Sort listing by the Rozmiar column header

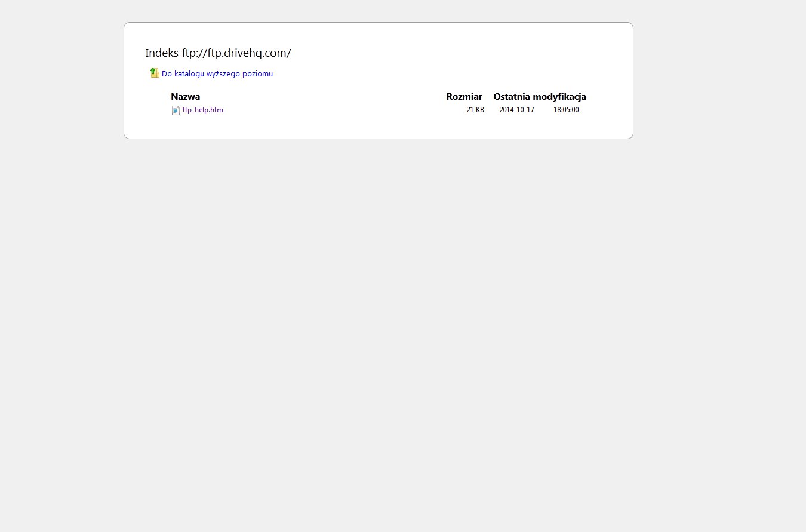pyautogui.click(x=464, y=96)
